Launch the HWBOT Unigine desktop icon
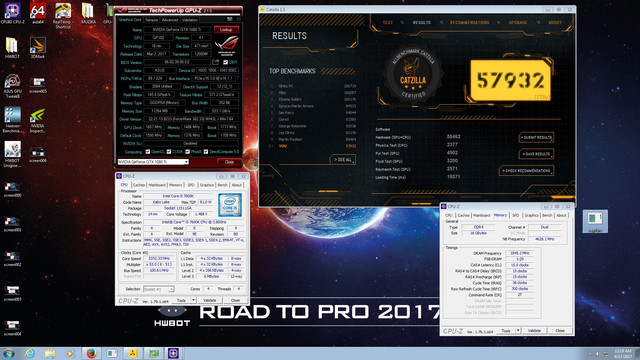Image resolution: width=640 pixels, height=360 pixels. click(12, 154)
